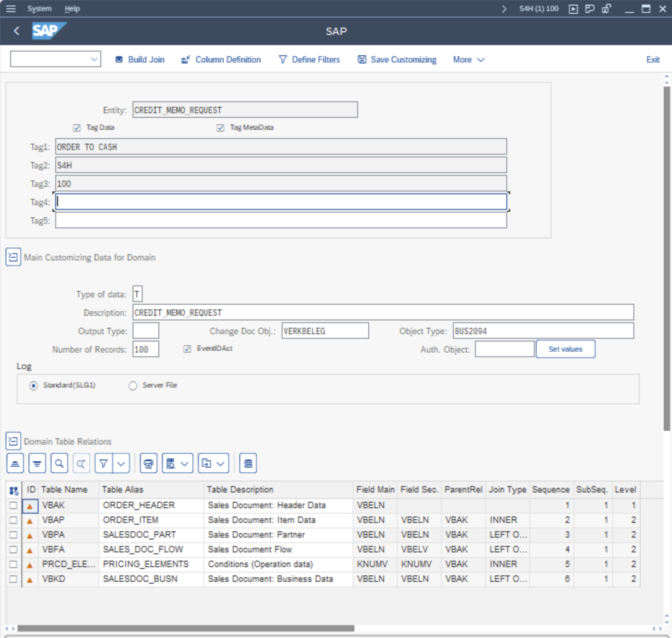Open the System menu

coord(39,9)
